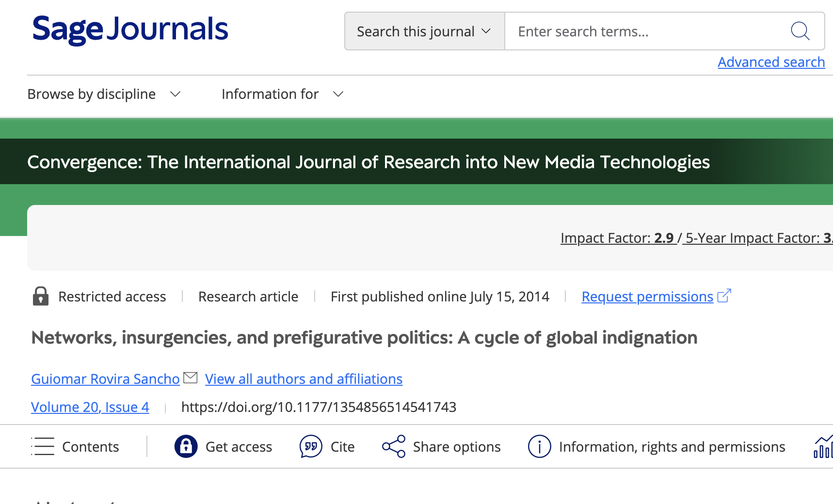Click the Sage Journals logo
The width and height of the screenshot is (833, 504).
[129, 29]
